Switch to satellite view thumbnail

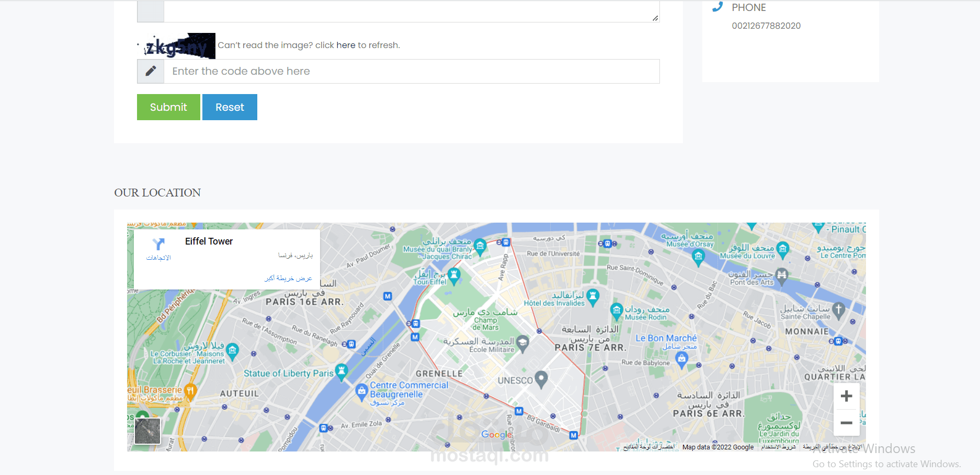[147, 431]
